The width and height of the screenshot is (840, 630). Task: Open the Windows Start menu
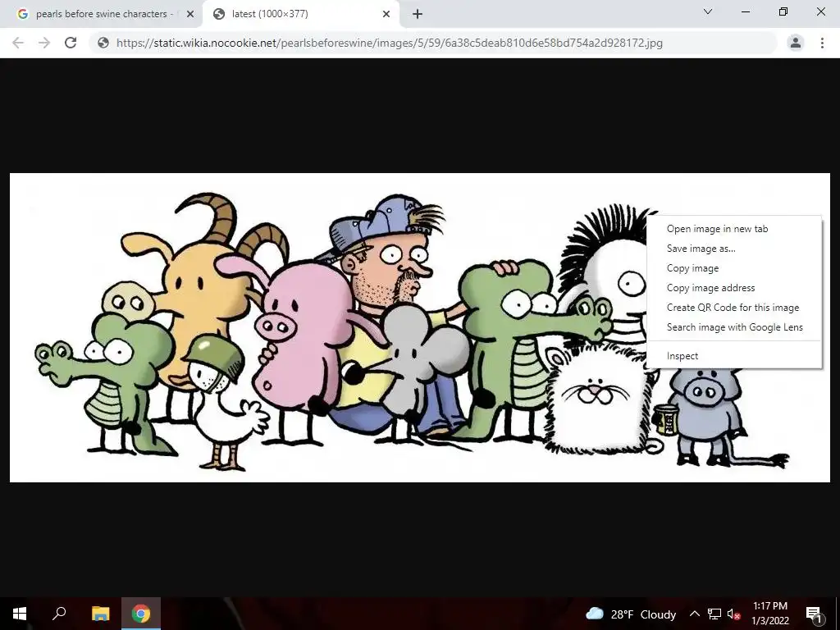coord(20,614)
